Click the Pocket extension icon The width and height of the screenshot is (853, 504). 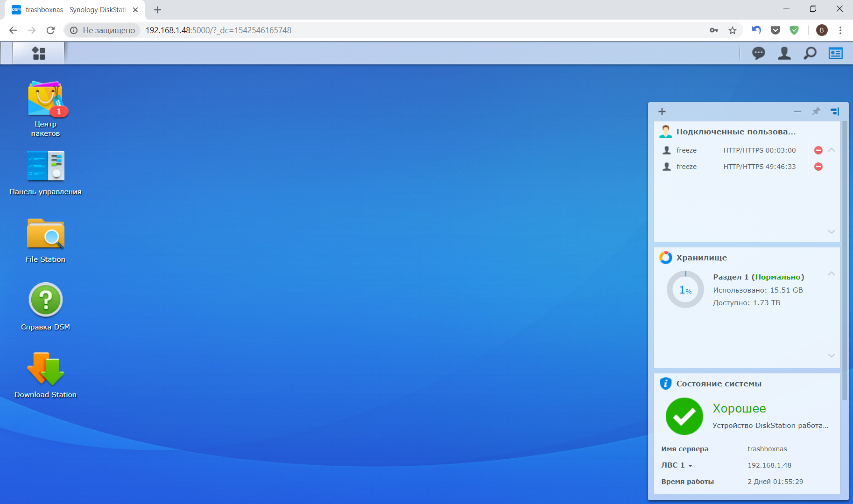coord(775,30)
